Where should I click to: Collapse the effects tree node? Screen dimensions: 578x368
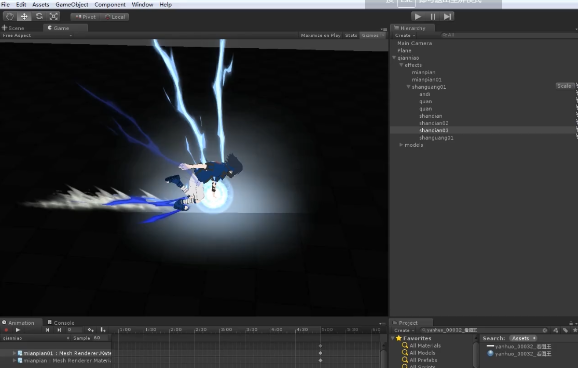click(401, 65)
